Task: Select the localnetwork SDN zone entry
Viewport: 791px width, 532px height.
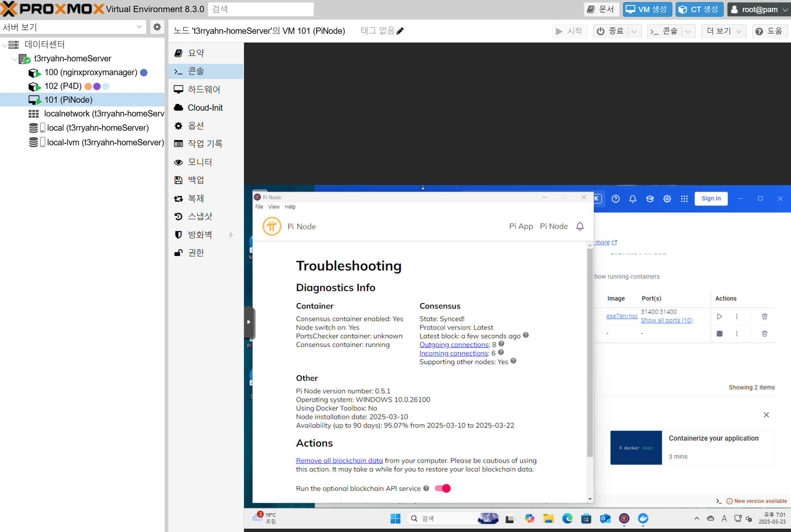Action: (96, 114)
